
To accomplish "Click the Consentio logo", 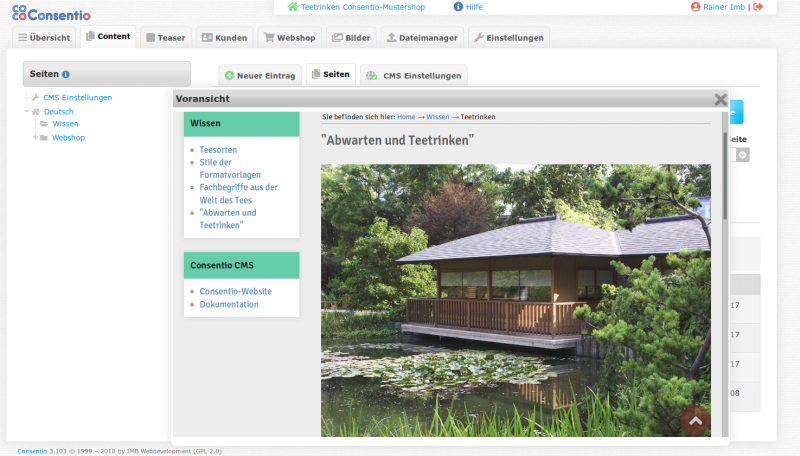I will coord(51,12).
